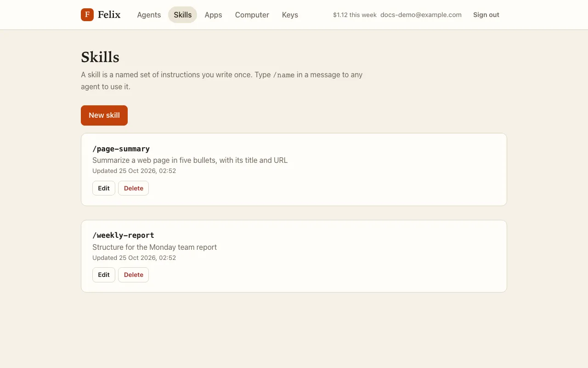Image resolution: width=588 pixels, height=368 pixels.
Task: Click the Updated timestamp under /weekly-report
Action: (x=134, y=258)
